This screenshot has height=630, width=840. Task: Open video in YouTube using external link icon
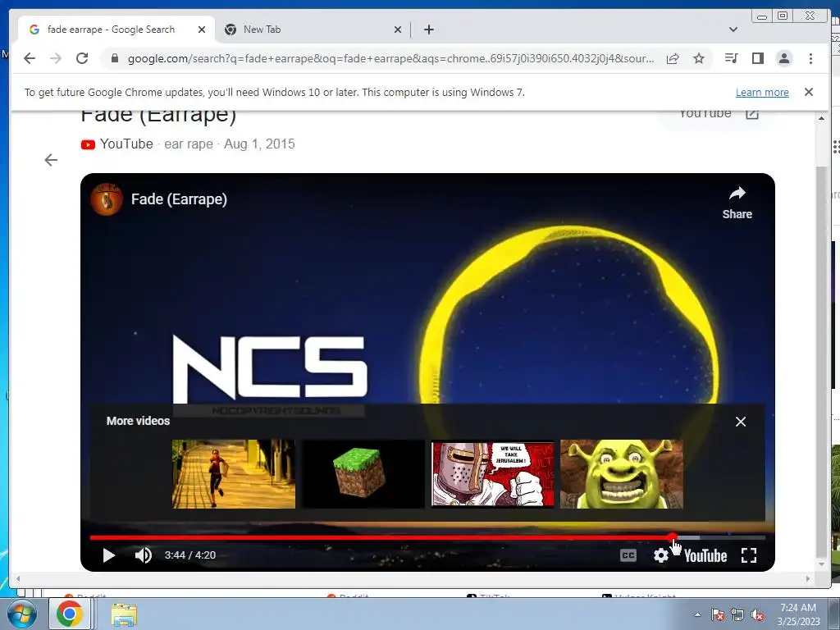tap(752, 113)
